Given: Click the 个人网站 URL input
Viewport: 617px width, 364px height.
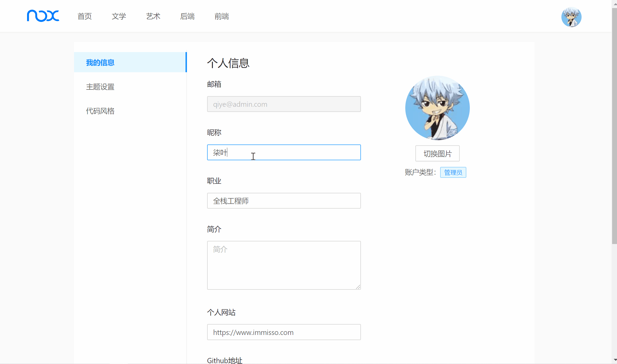Looking at the screenshot, I should pyautogui.click(x=284, y=332).
